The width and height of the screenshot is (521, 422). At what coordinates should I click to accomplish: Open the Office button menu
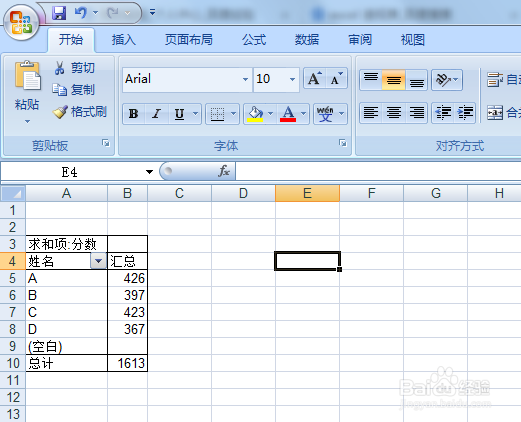tap(21, 23)
